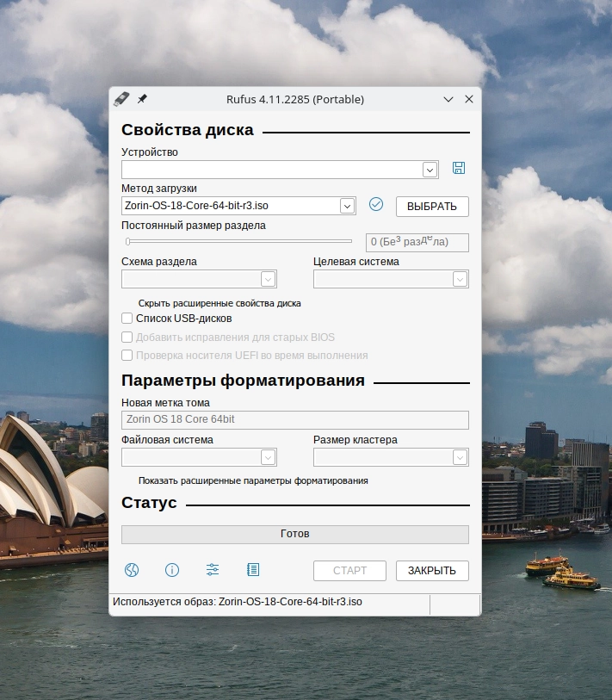Screen dimensions: 612x700
Task: Click the Rufus USB drive app icon
Action: click(x=121, y=99)
